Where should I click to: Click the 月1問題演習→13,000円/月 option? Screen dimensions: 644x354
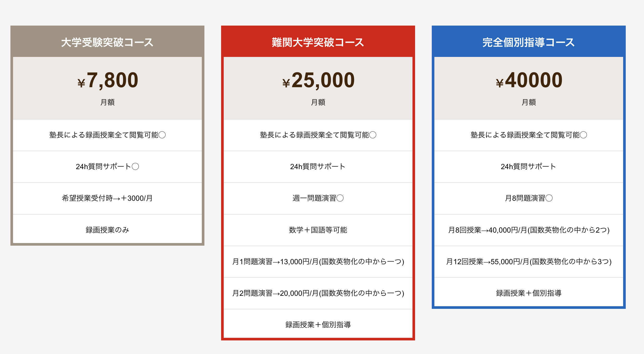(318, 261)
